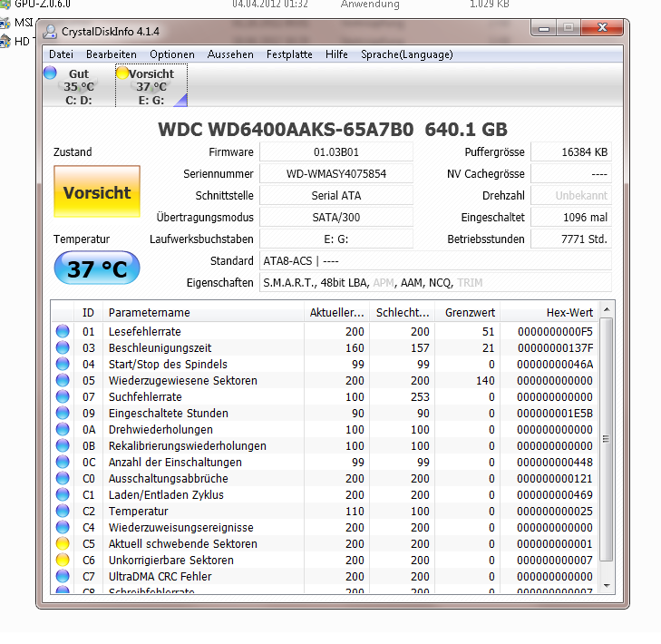661x644 pixels.
Task: Click the yellow Vorsicht health status button
Action: tap(97, 192)
